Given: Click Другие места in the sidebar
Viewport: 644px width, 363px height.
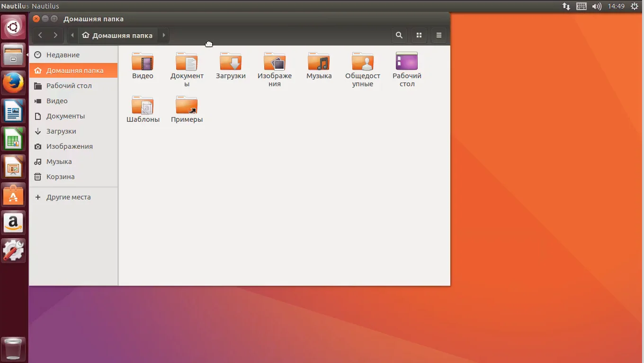Looking at the screenshot, I should [68, 197].
